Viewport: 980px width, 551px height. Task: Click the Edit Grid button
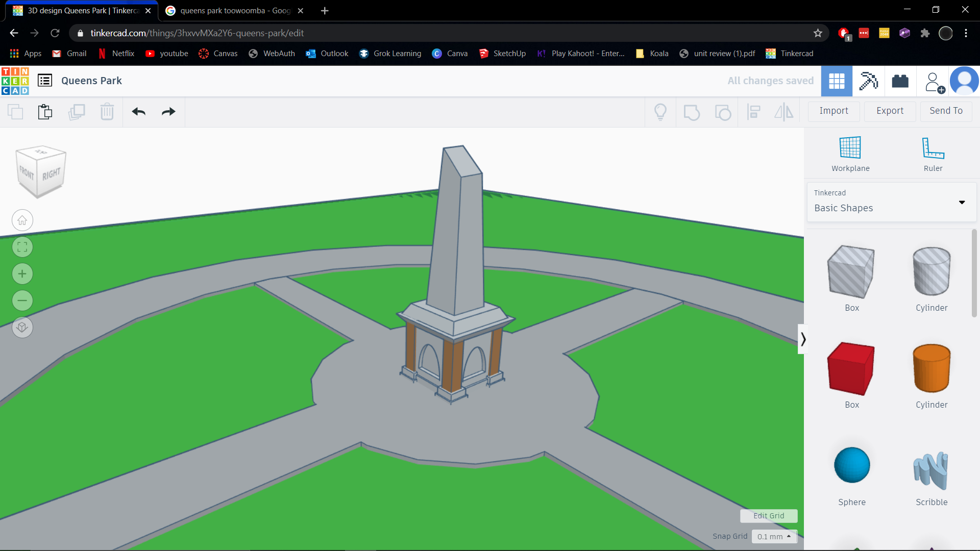769,516
